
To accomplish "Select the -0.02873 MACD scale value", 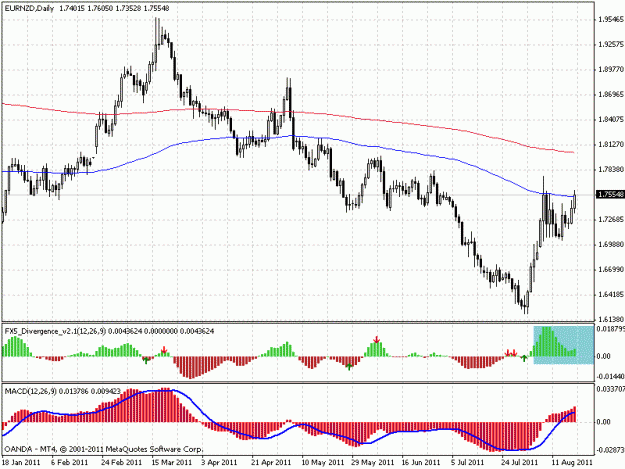I will point(610,450).
